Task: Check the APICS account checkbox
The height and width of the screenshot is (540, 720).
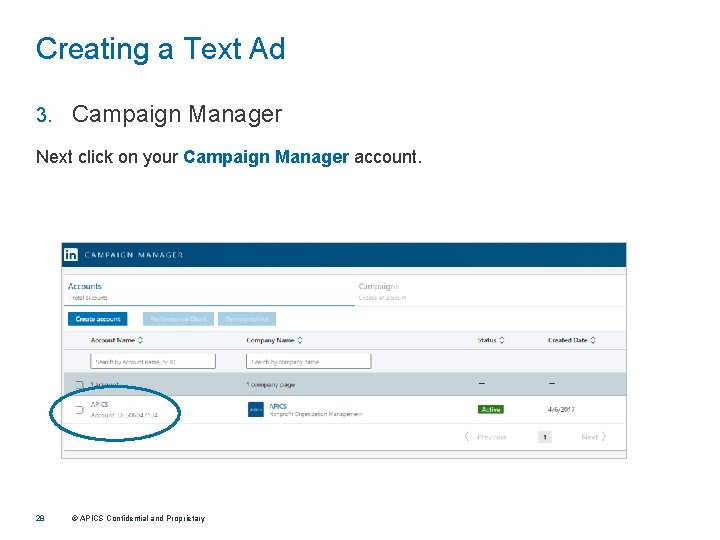Action: [x=79, y=409]
